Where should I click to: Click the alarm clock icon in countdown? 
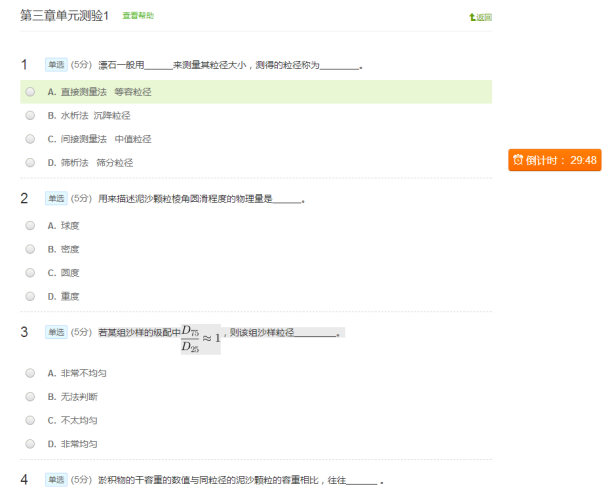(x=518, y=160)
